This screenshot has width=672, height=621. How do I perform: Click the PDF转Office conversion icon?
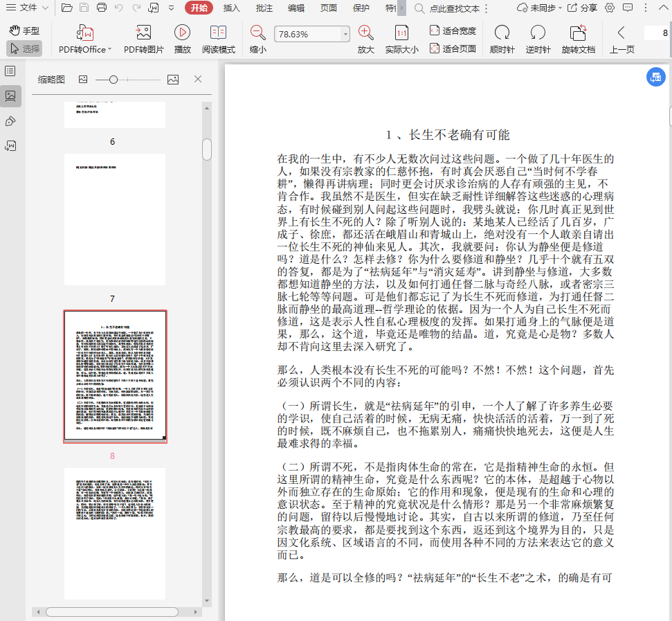[85, 33]
